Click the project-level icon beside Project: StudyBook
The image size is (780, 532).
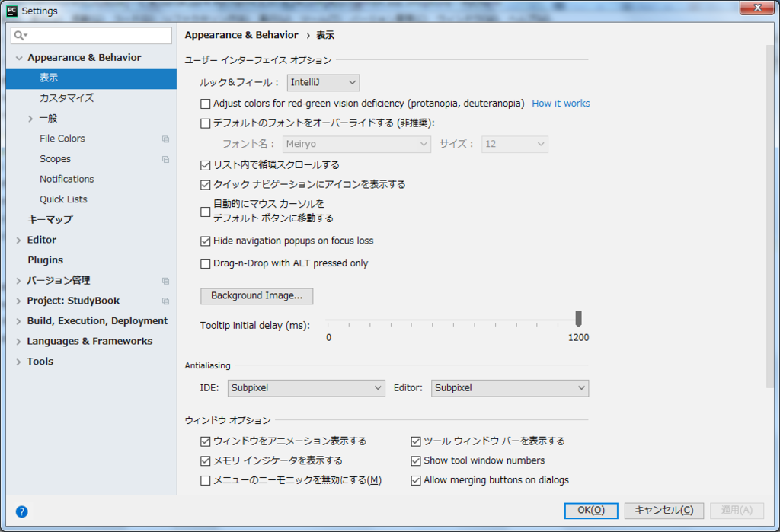click(165, 301)
